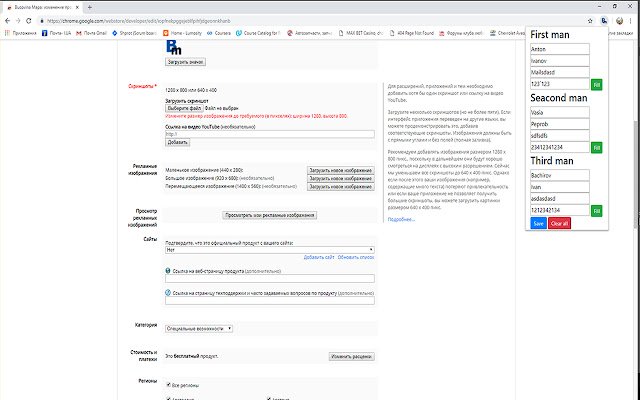Click the support page link input field
Image resolution: width=640 pixels, height=400 pixels.
[270, 300]
